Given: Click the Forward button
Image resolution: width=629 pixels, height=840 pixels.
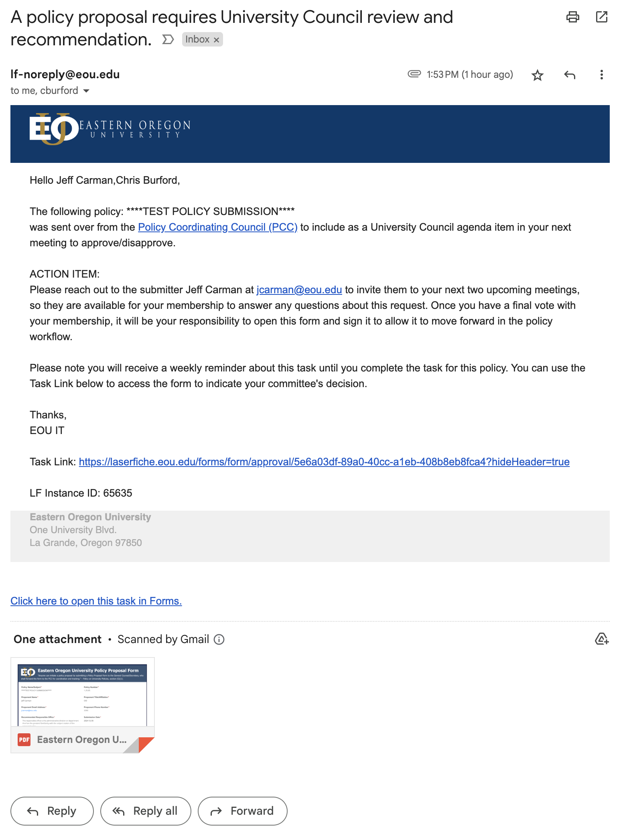Looking at the screenshot, I should pyautogui.click(x=242, y=811).
